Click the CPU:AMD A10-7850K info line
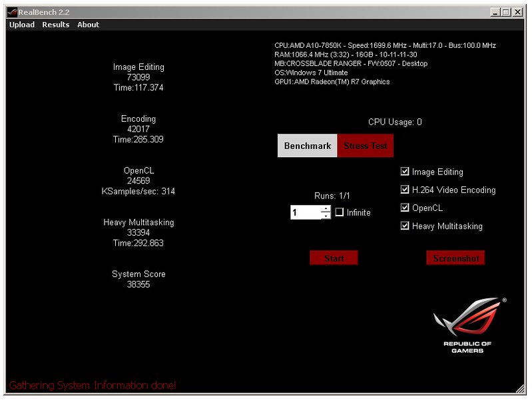 [385, 45]
